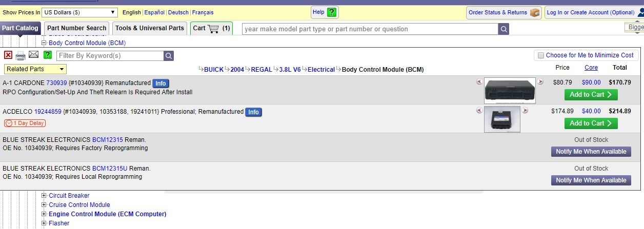Click the printer icon
Image resolution: width=644 pixels, height=229 pixels.
pyautogui.click(x=21, y=55)
